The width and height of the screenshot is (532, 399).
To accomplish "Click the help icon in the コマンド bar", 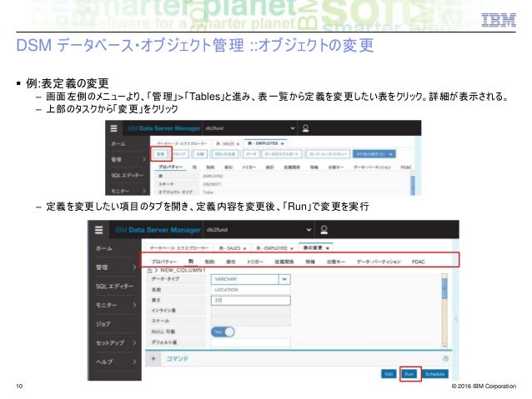I will [x=446, y=359].
